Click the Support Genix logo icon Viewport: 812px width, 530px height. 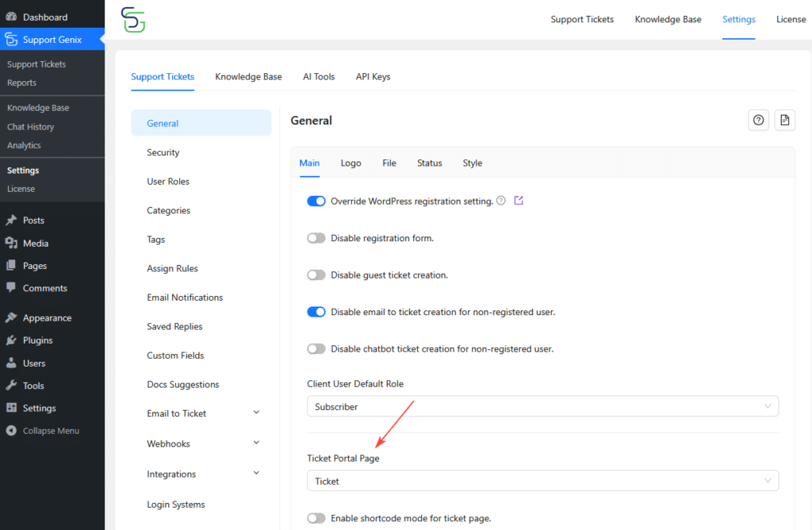click(133, 20)
